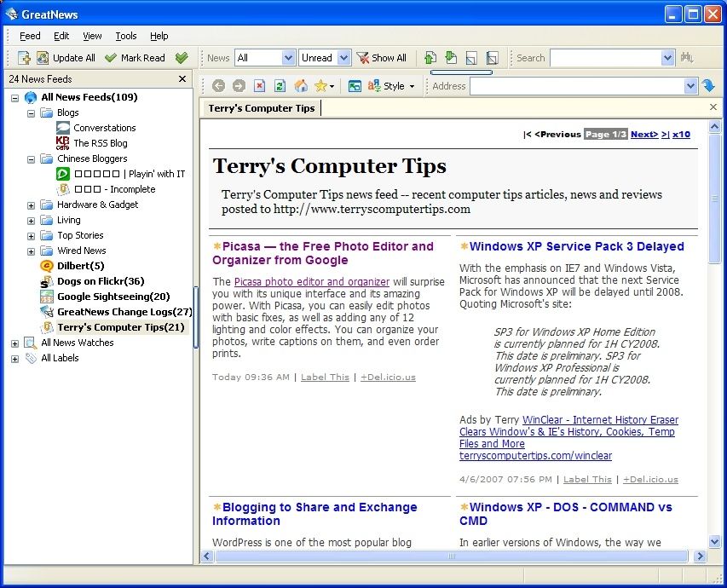Click the green down-arrow page icon
727x588 pixels.
tap(451, 58)
